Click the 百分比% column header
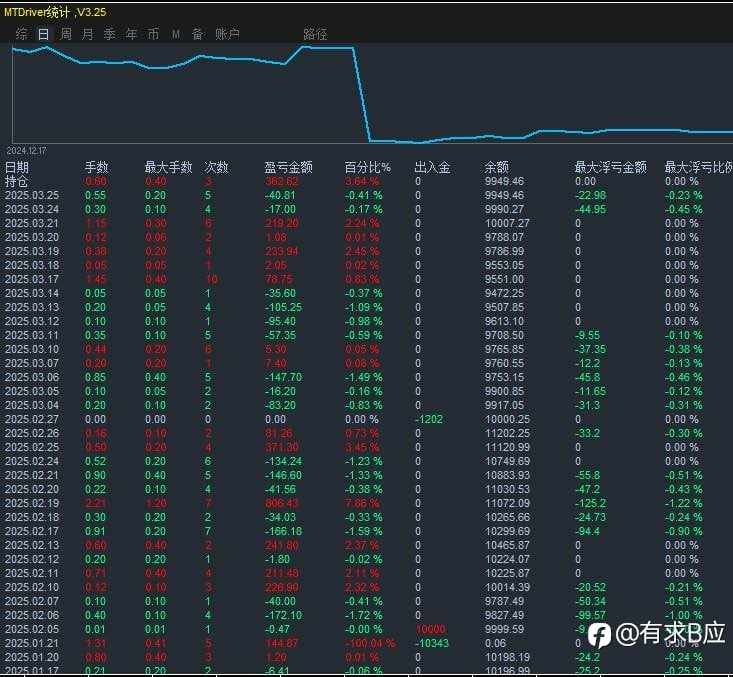 (x=367, y=167)
